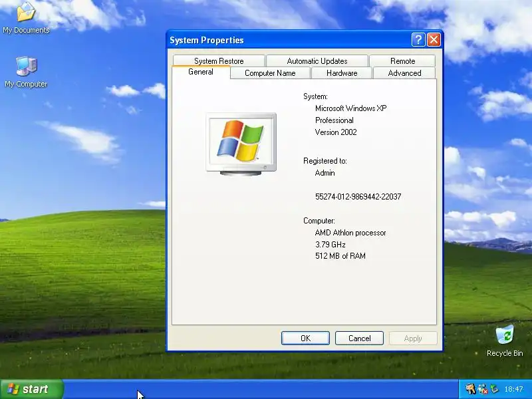Click the '3.79 GHz' speed text
Viewport: 532px width, 399px height.
[x=330, y=245]
